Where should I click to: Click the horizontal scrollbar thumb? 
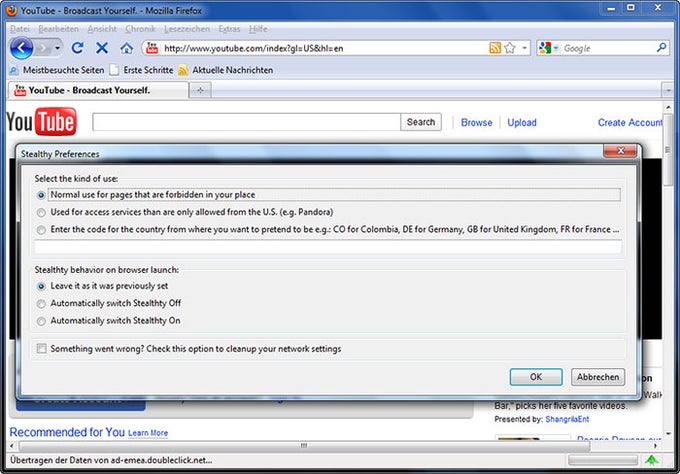[304, 445]
